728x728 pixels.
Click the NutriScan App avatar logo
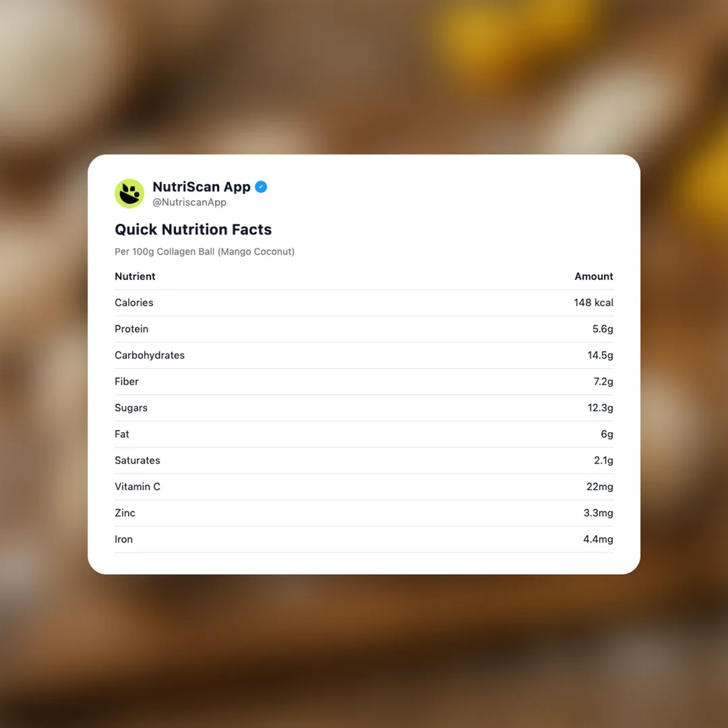click(x=129, y=193)
